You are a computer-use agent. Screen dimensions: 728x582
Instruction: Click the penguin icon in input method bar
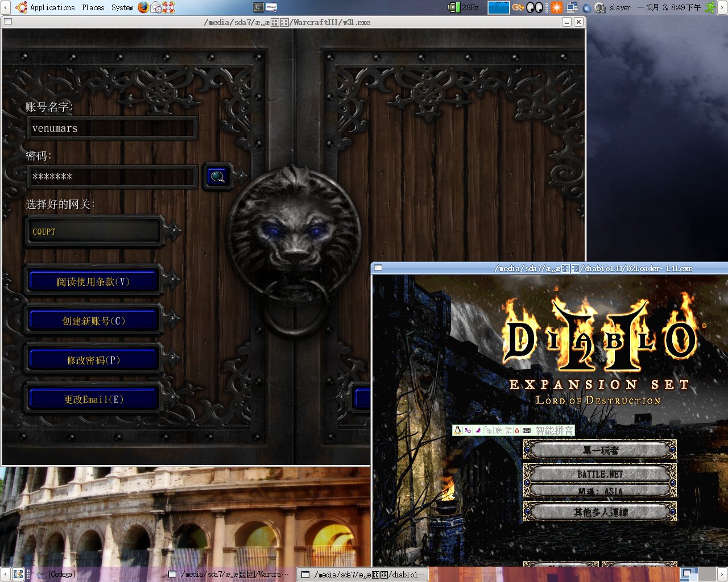(x=457, y=431)
